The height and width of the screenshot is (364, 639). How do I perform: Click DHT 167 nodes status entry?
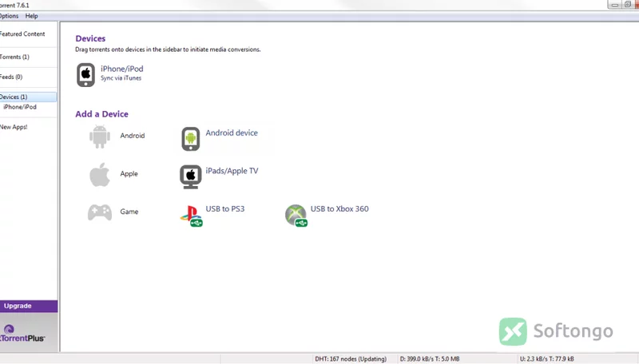pos(351,358)
